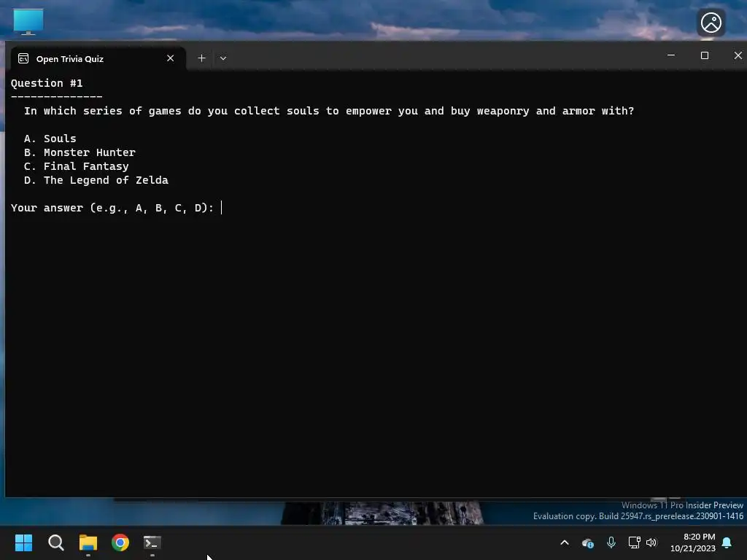
Task: Click the terminal icon in the tab
Action: (x=23, y=58)
